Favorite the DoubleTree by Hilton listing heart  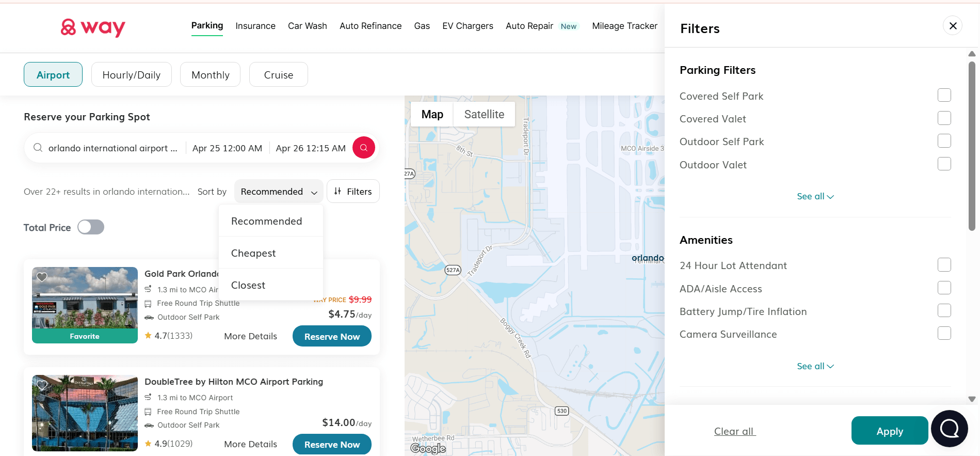click(x=42, y=385)
